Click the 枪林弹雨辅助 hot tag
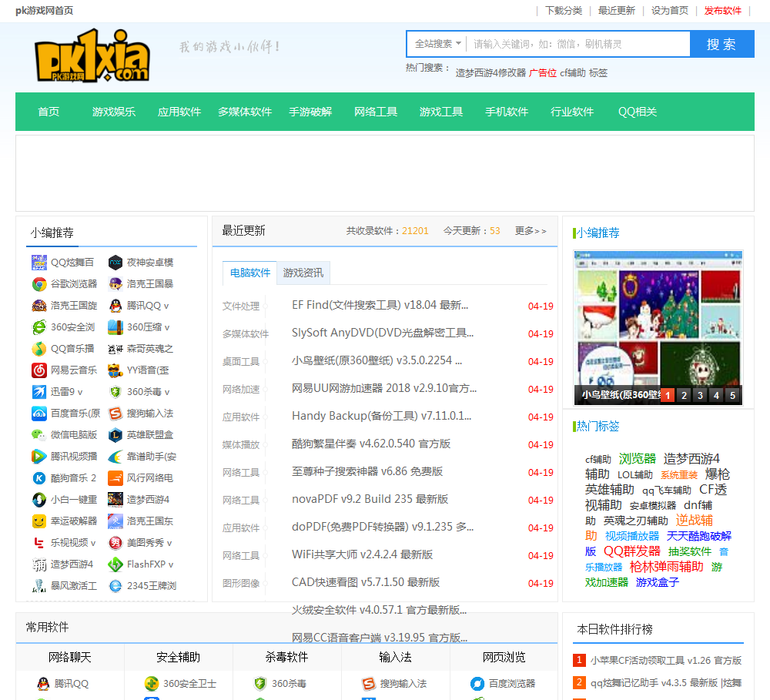The image size is (770, 700). point(666,566)
